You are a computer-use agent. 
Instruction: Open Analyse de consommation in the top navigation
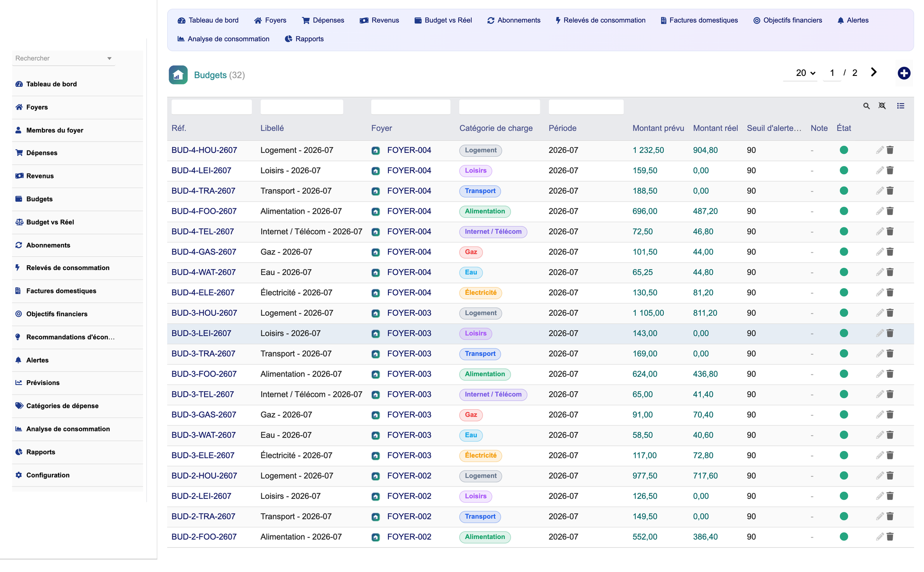(223, 39)
